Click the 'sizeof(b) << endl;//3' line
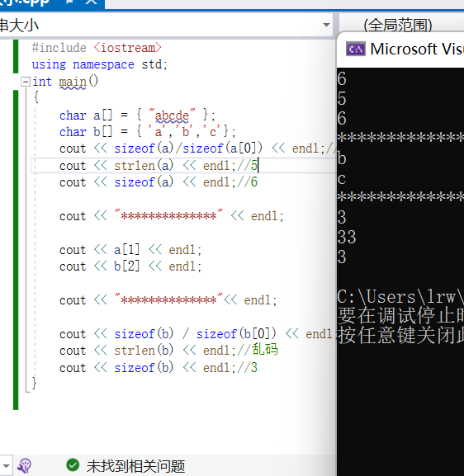Screen dimensions: 464x476 (159, 368)
